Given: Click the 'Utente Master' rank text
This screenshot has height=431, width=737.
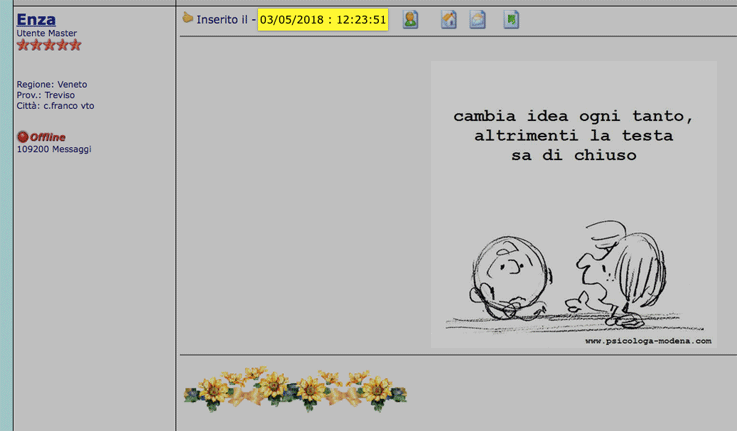Looking at the screenshot, I should (x=47, y=33).
